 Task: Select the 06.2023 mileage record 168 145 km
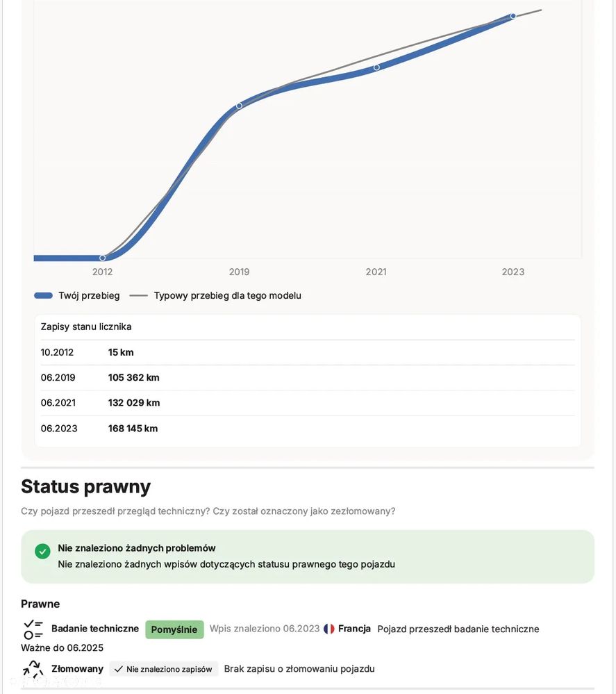[x=133, y=429]
